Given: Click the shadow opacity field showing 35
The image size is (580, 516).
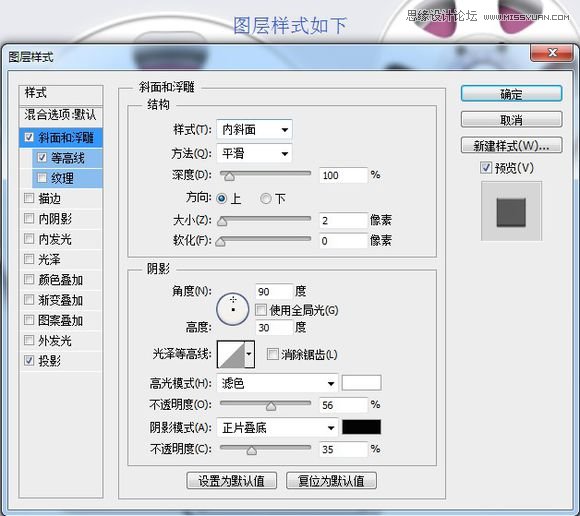Looking at the screenshot, I should 343,449.
